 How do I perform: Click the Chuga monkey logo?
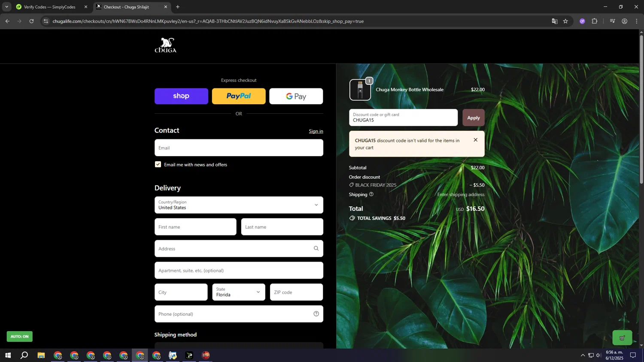[x=166, y=45]
